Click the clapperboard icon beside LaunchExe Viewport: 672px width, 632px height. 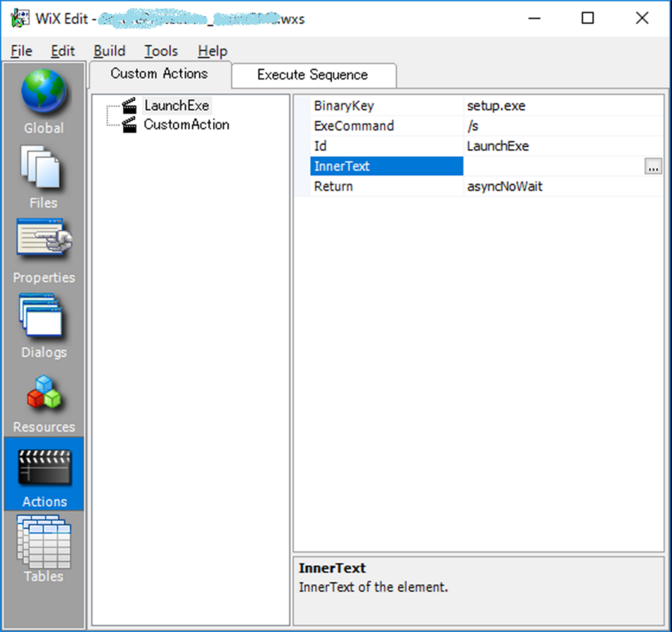coord(129,106)
